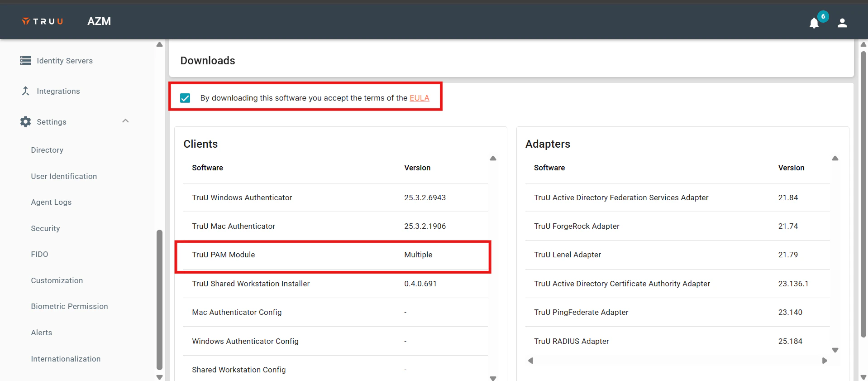Collapse the Settings menu chevron
868x381 pixels.
click(x=125, y=121)
